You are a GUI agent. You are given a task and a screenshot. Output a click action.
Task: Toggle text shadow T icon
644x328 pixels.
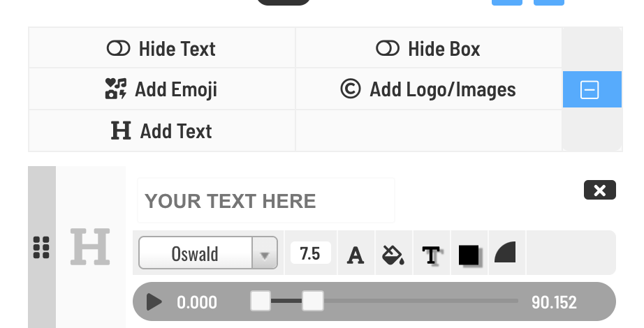coord(431,254)
